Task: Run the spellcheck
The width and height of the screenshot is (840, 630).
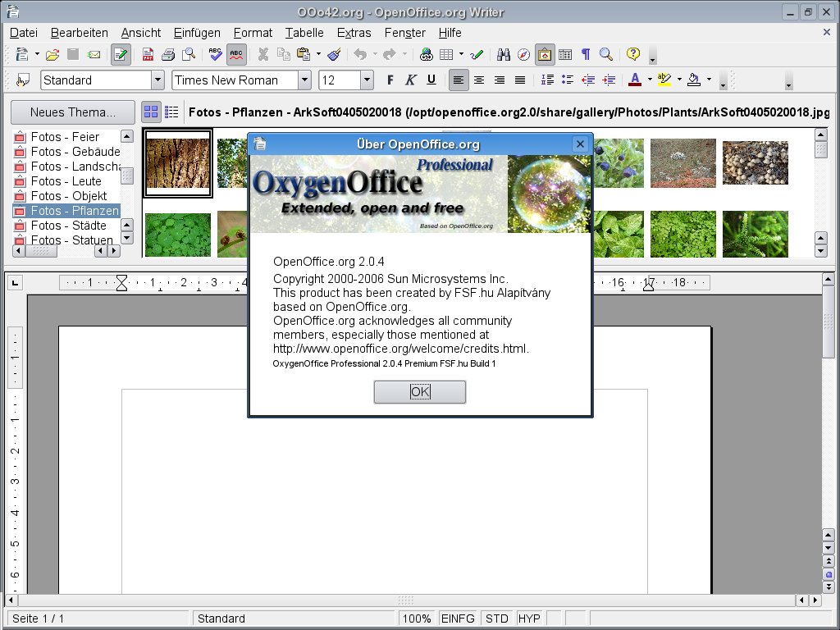Action: click(216, 55)
